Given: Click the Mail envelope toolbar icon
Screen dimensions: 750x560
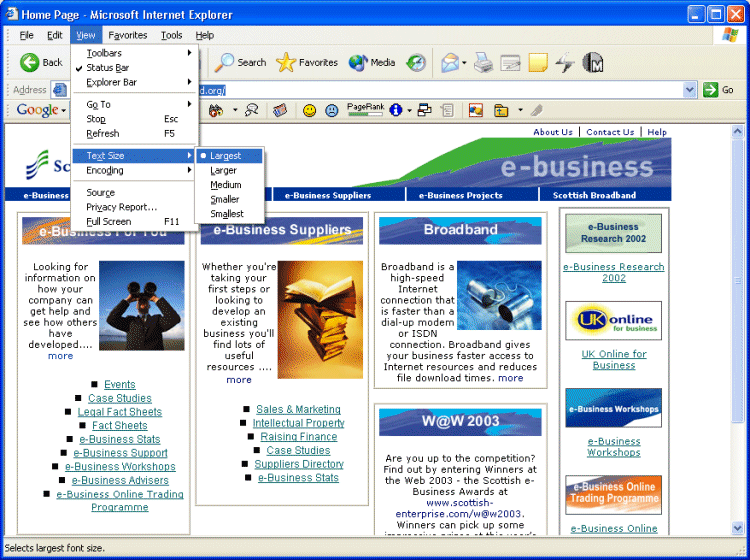Looking at the screenshot, I should click(450, 63).
